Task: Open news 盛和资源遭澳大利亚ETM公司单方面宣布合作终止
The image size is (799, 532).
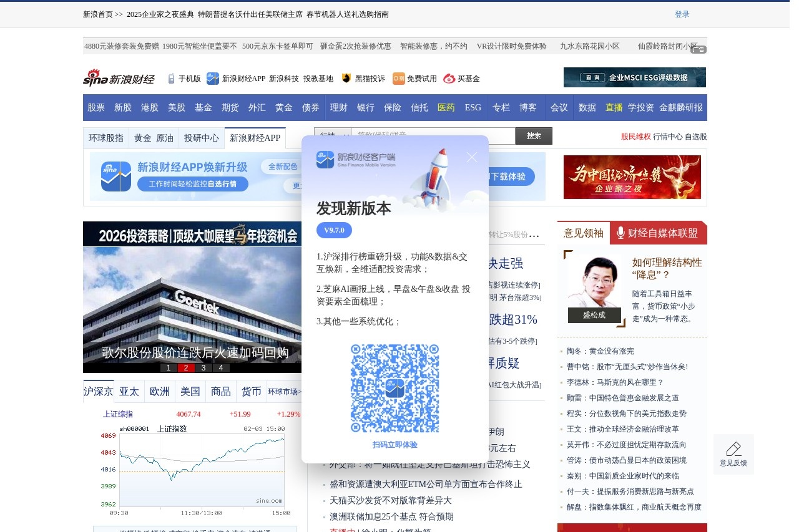Action: (x=426, y=484)
